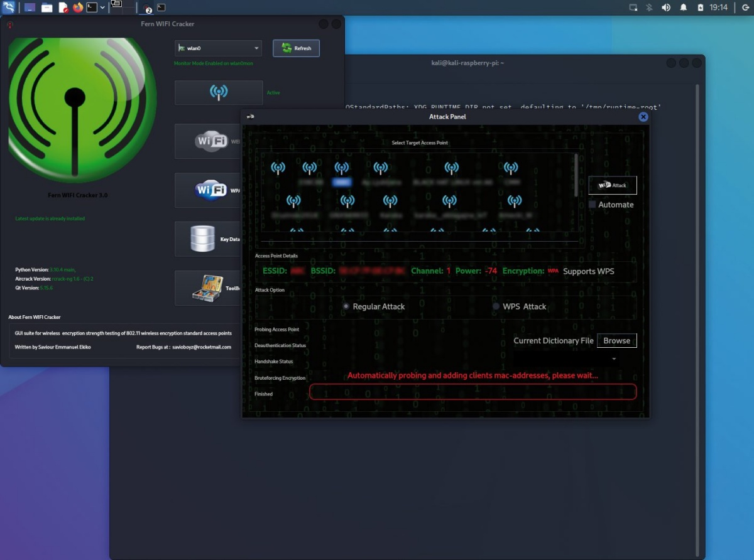Select the terminal window taskbar entry
754x560 pixels.
pos(161,8)
